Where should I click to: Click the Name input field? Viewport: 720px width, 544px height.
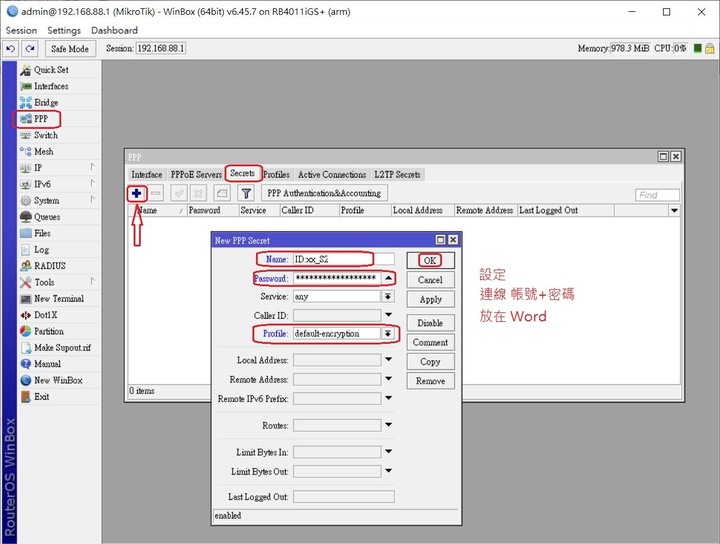tap(343, 259)
